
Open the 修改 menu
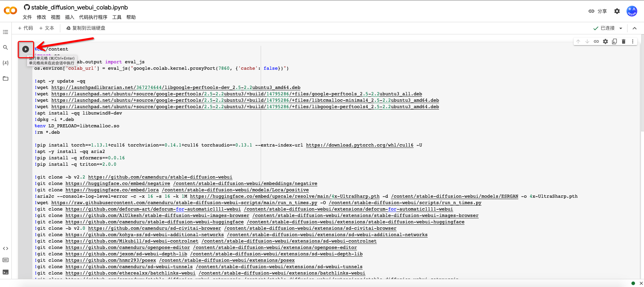pos(41,17)
